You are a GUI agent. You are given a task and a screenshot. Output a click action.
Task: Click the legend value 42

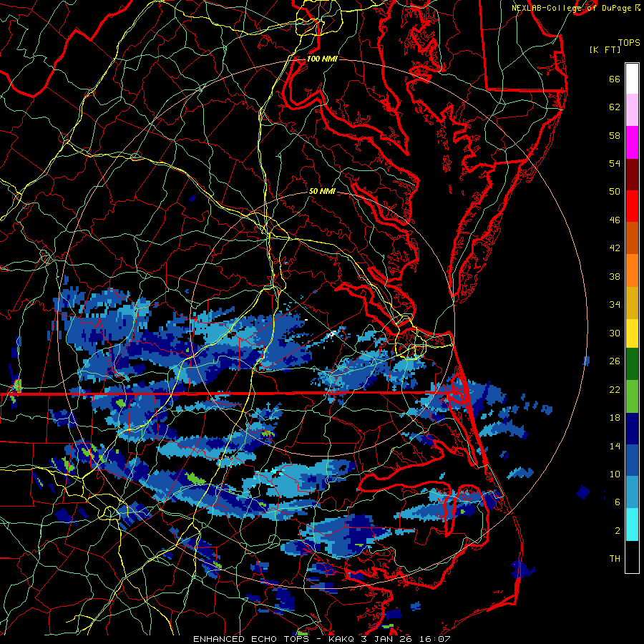(x=615, y=248)
